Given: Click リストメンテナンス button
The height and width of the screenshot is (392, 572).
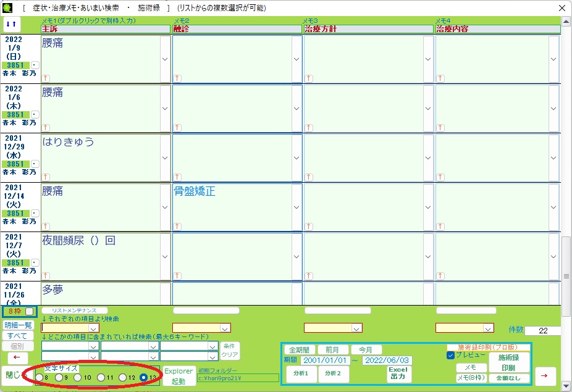Looking at the screenshot, I should click(74, 311).
